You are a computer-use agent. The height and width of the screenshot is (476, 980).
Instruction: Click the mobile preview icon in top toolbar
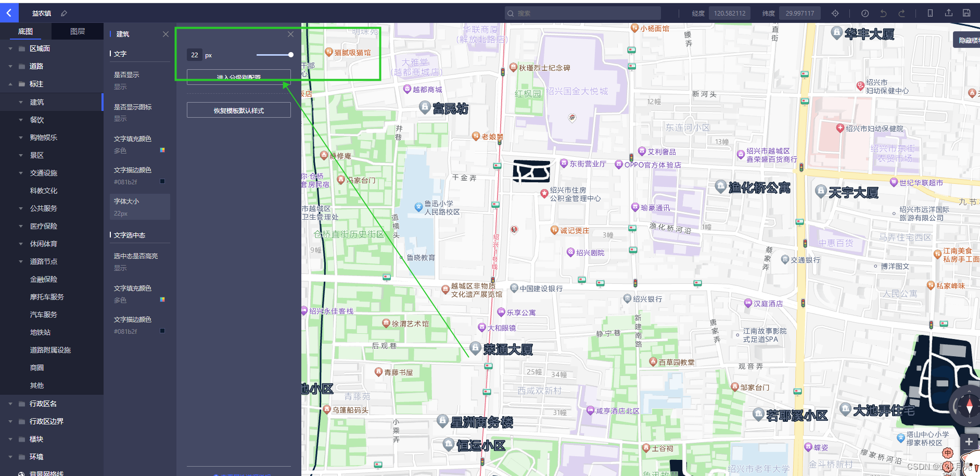click(930, 13)
